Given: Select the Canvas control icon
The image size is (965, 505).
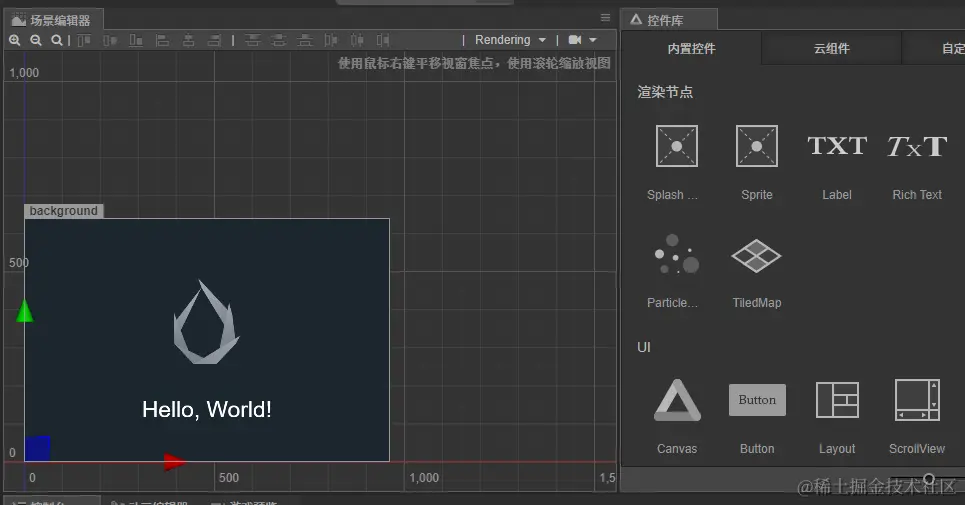Looking at the screenshot, I should click(x=676, y=400).
